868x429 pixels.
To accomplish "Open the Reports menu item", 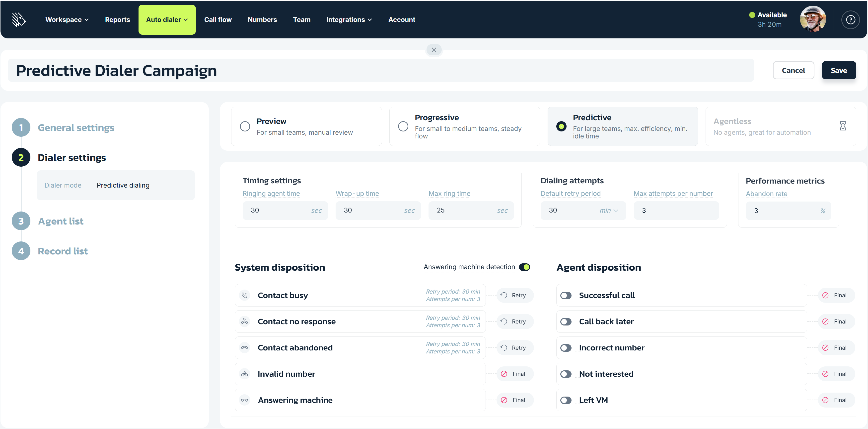I will point(117,19).
